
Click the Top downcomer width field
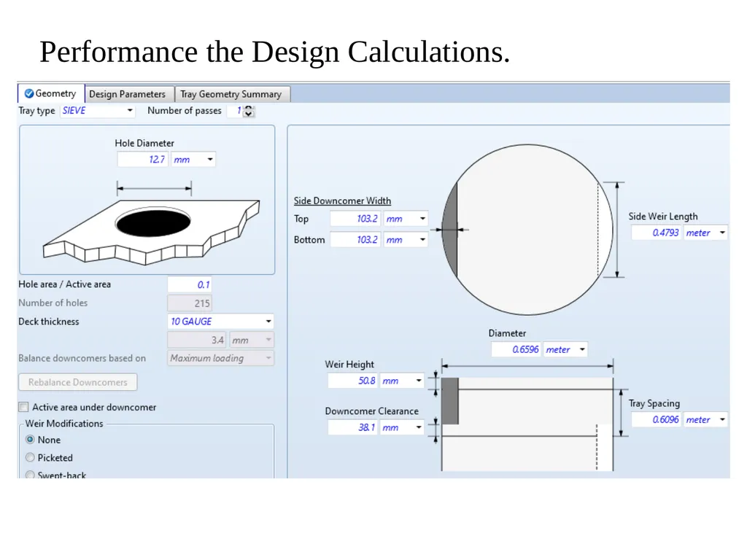point(355,219)
